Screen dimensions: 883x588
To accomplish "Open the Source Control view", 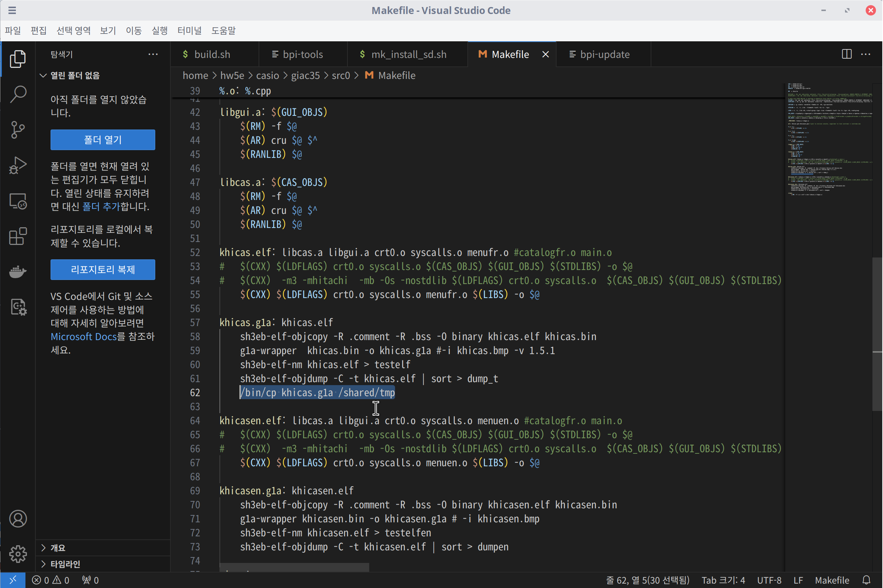I will pos(18,130).
